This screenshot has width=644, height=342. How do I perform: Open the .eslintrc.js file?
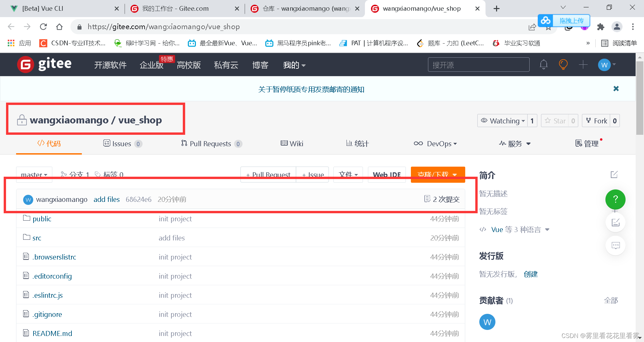tap(48, 295)
